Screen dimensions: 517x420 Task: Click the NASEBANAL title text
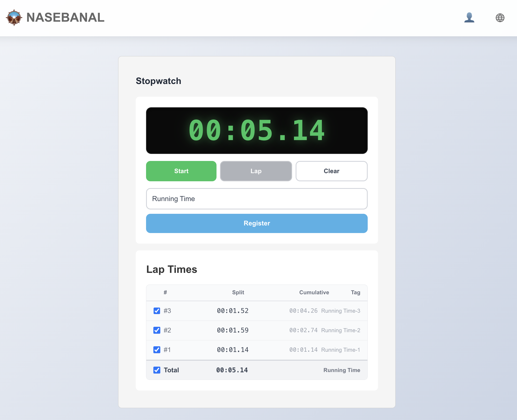(65, 17)
